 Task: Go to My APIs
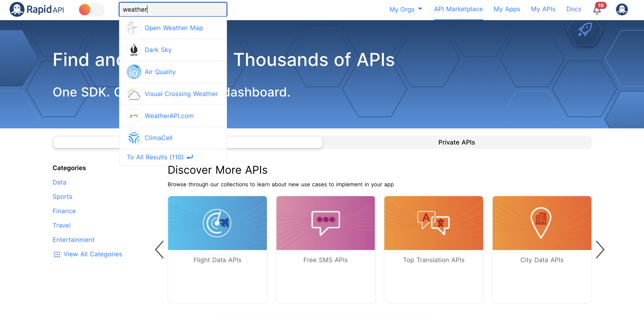(x=543, y=9)
